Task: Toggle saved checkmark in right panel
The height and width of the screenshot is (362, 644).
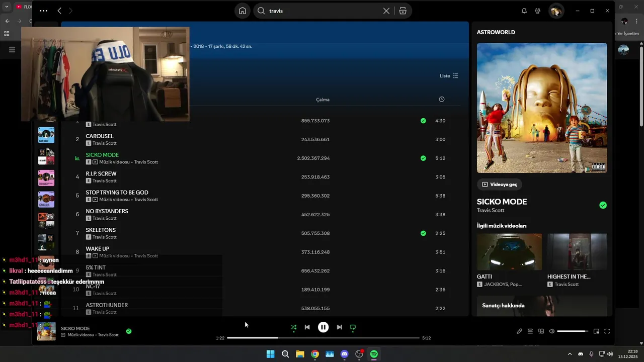Action: pyautogui.click(x=603, y=205)
